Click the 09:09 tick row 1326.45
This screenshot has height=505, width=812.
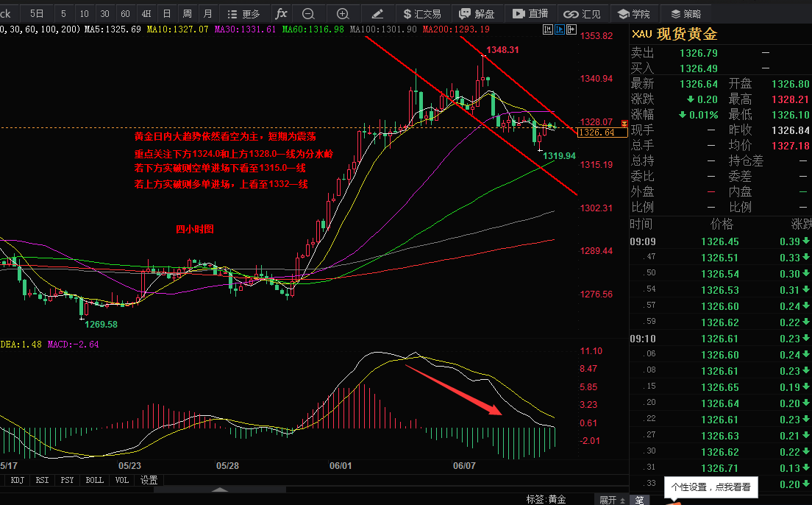720,241
